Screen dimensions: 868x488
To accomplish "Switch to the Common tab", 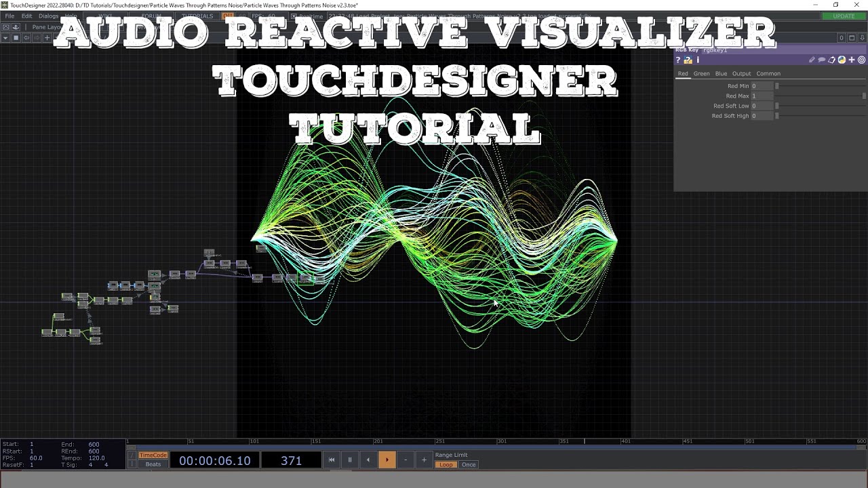I will [768, 73].
